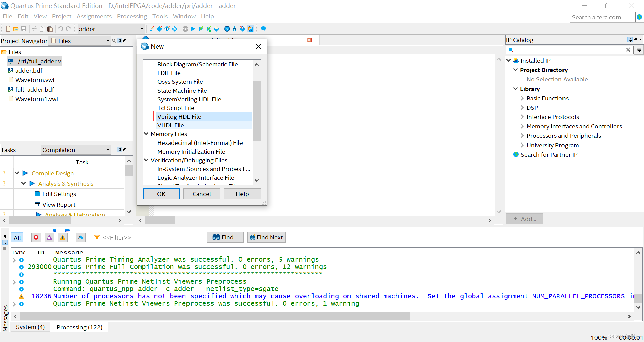644x342 pixels.
Task: Click the blue speech bubble help icon
Action: [263, 29]
